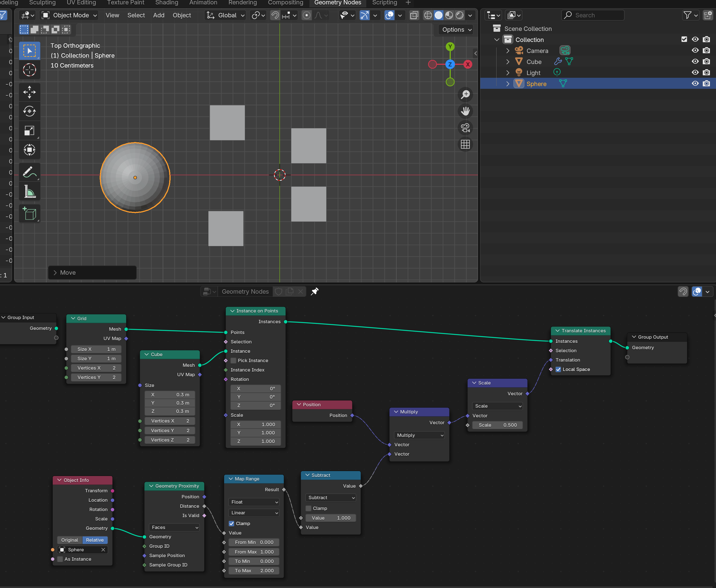Disable Sphere in renders camera icon
Viewport: 716px width, 588px height.
707,84
